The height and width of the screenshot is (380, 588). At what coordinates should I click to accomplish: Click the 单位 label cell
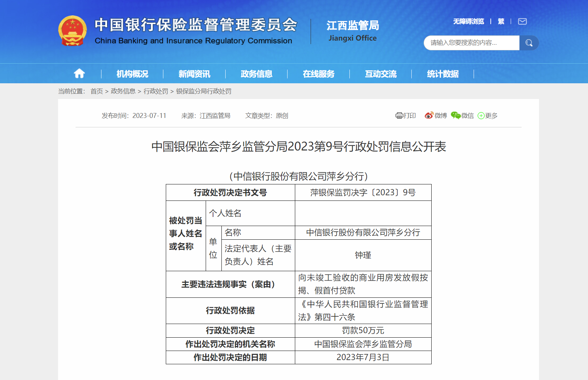pos(213,248)
